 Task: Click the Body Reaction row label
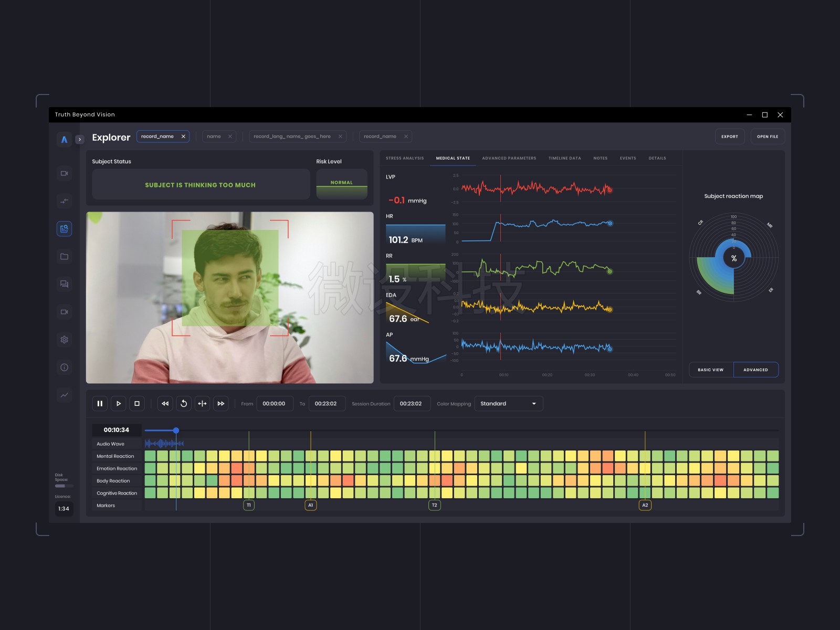tap(113, 481)
